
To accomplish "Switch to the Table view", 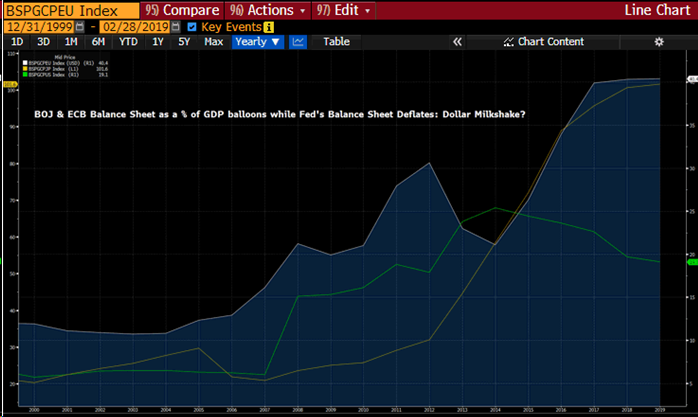I will coord(336,42).
